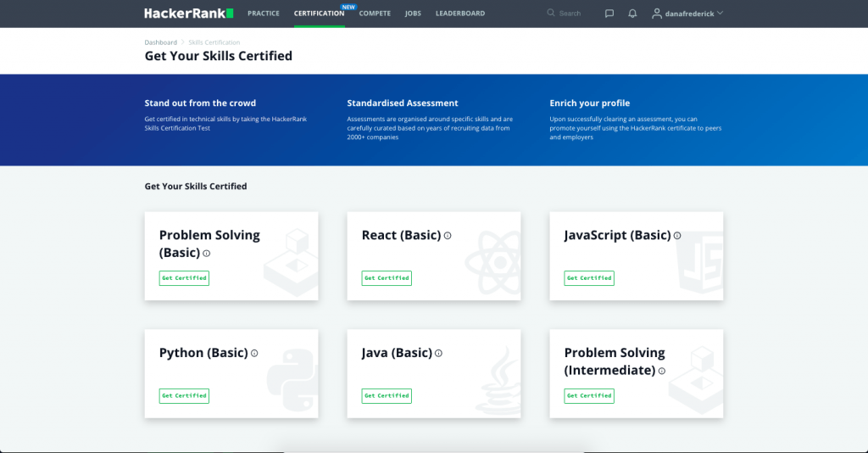Open the notifications bell

pyautogui.click(x=632, y=14)
